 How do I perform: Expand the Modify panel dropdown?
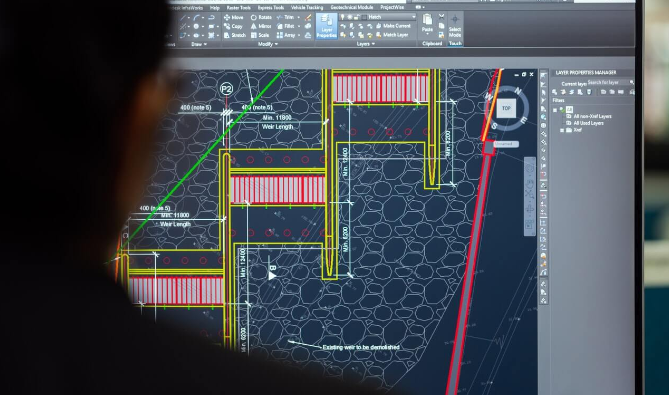pos(268,44)
